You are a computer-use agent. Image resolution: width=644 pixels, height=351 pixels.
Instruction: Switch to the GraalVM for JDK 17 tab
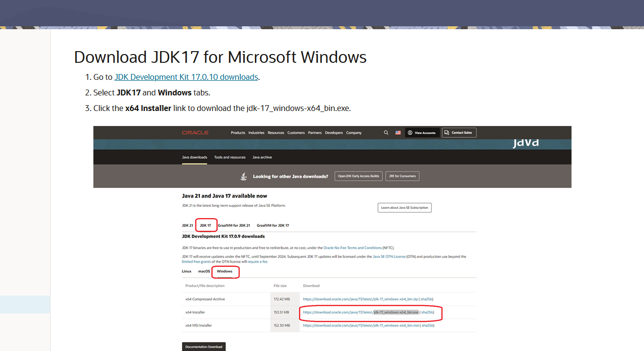click(x=273, y=225)
